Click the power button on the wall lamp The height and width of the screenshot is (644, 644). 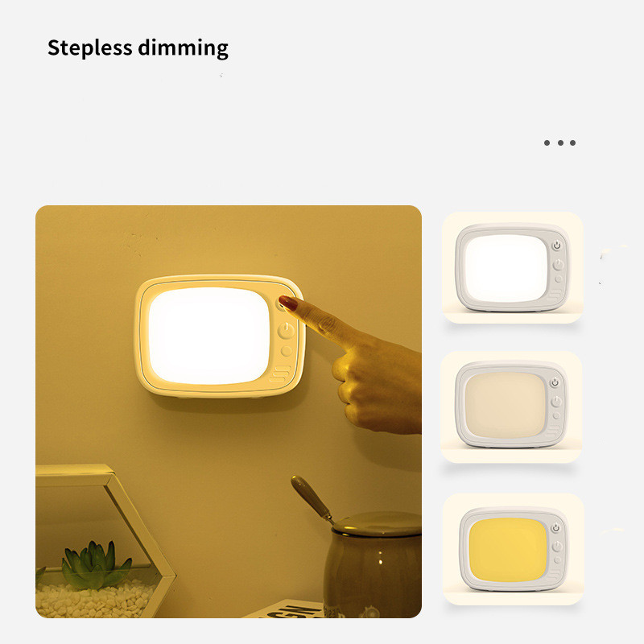(287, 330)
